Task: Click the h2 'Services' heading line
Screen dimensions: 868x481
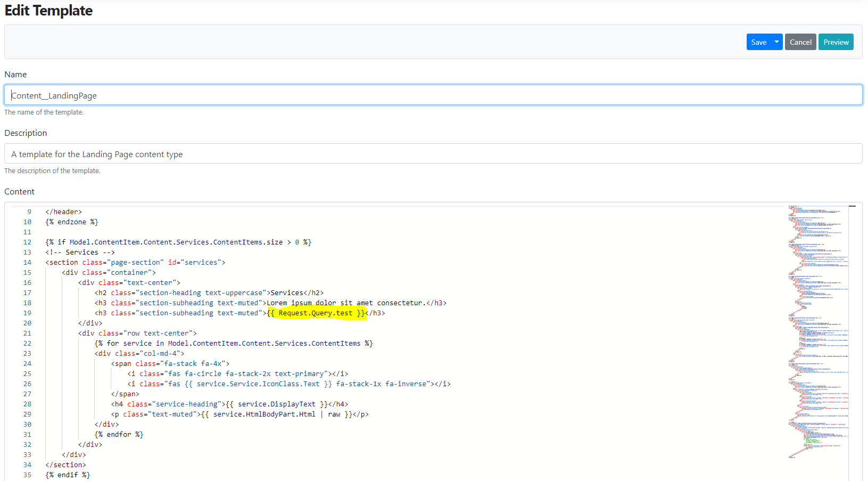Action: (209, 293)
